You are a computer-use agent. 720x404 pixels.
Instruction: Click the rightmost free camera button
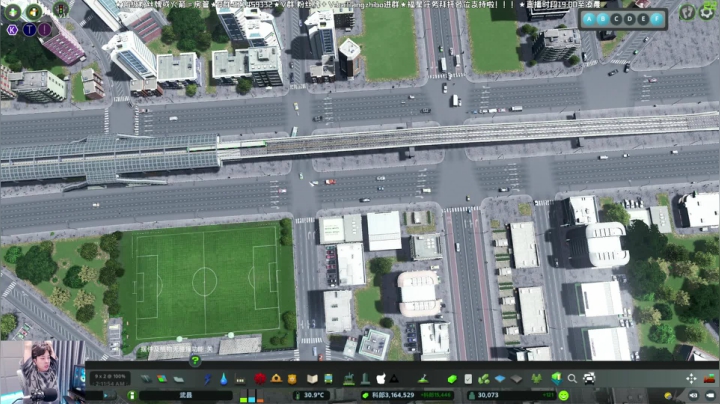(x=710, y=395)
